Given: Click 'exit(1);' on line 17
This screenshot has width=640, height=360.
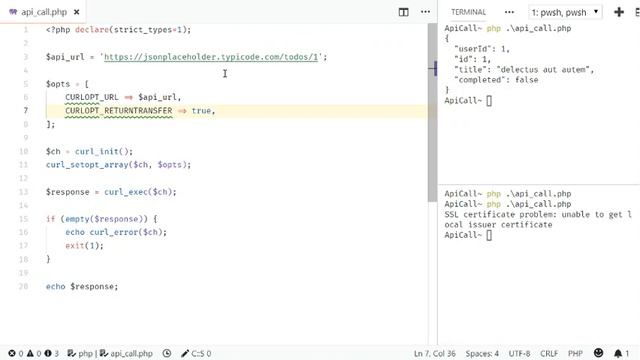Looking at the screenshot, I should [x=84, y=246].
